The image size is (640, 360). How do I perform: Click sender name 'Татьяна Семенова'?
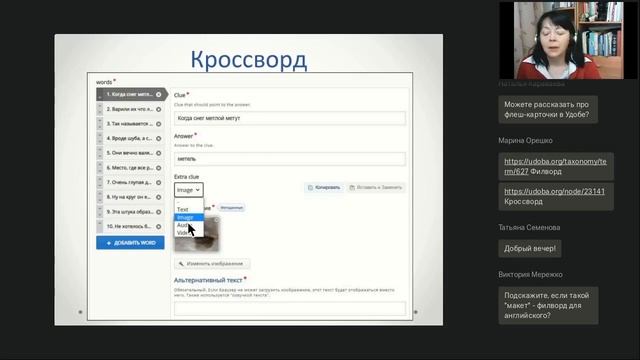[x=529, y=227]
